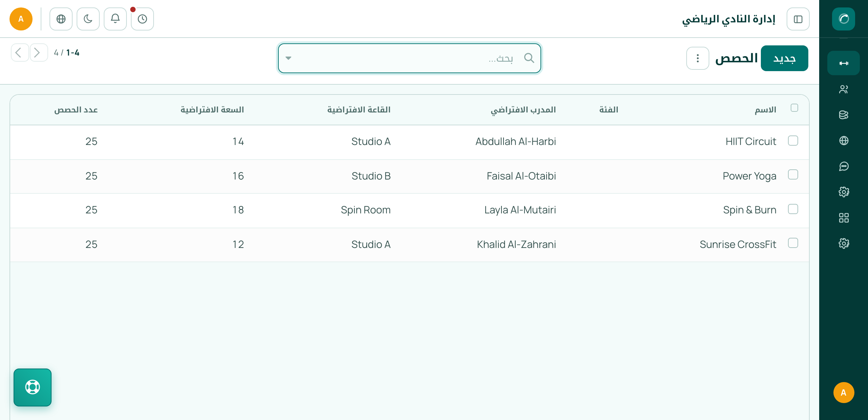Focus the بحث search field
Viewport: 868px width, 420px height.
(409, 58)
